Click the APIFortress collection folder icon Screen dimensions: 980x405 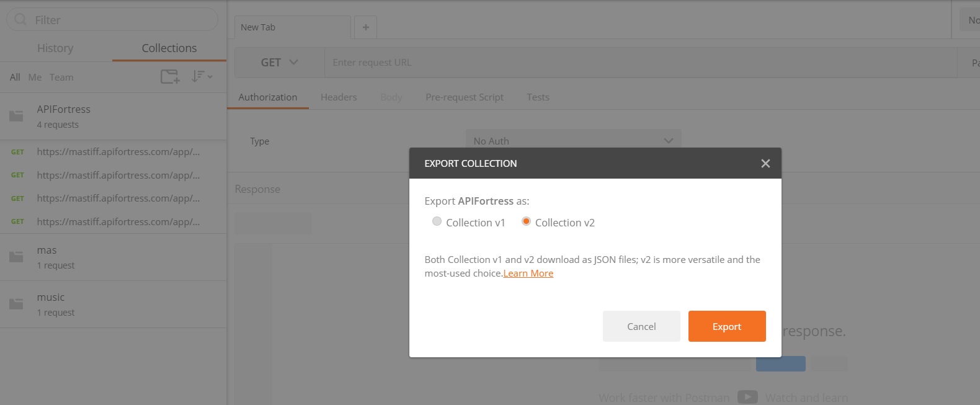(x=16, y=116)
